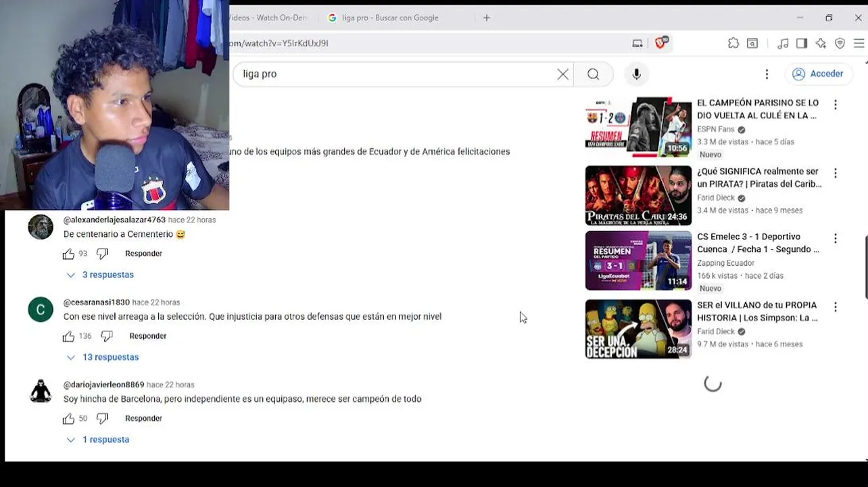Click the 'Zapping Ecuador' channel name
868x487 pixels.
(725, 263)
